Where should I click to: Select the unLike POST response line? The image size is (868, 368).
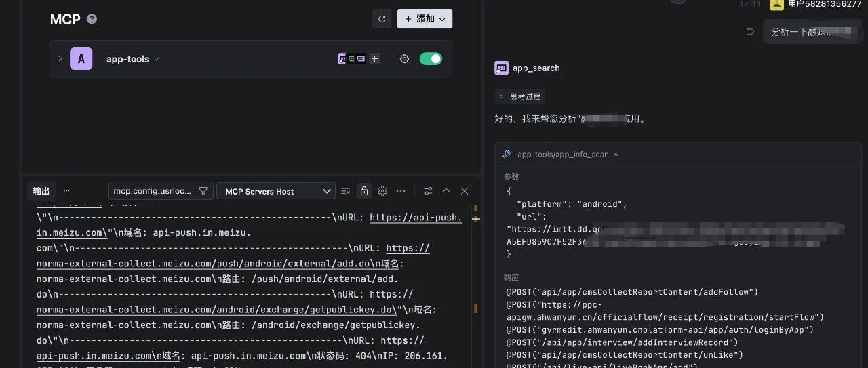coord(625,355)
